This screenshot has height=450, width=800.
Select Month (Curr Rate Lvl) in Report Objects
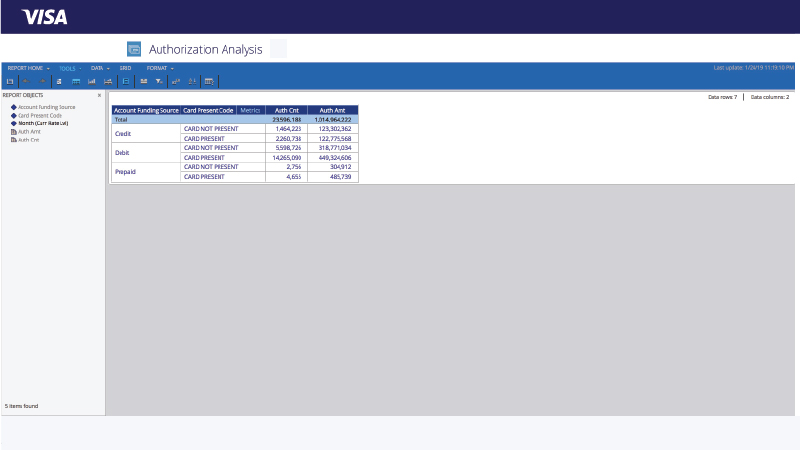[42, 123]
